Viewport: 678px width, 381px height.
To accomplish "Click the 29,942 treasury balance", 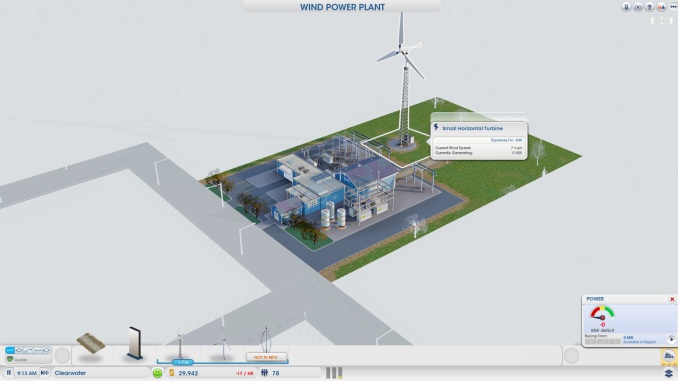I will (x=188, y=373).
